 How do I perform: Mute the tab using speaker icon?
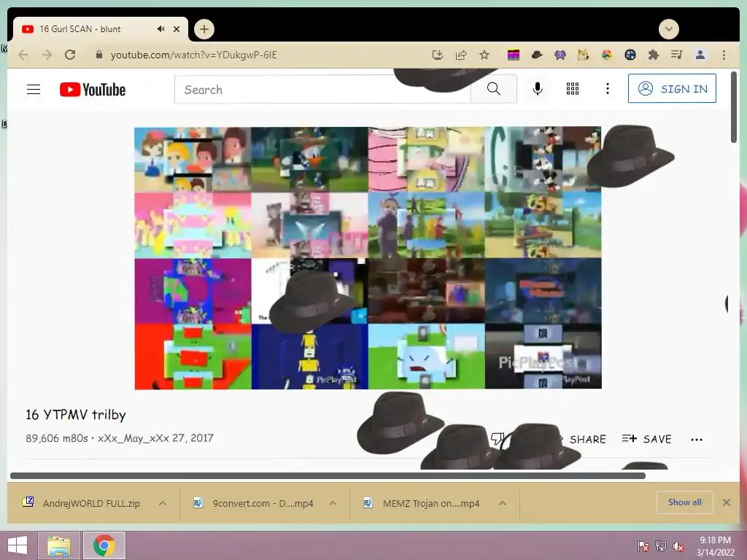coord(161,29)
